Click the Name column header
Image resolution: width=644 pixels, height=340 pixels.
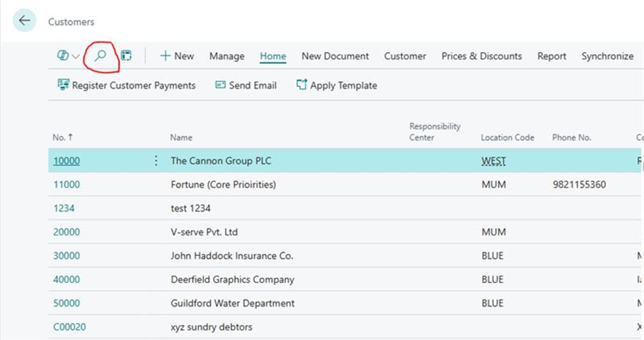[181, 138]
